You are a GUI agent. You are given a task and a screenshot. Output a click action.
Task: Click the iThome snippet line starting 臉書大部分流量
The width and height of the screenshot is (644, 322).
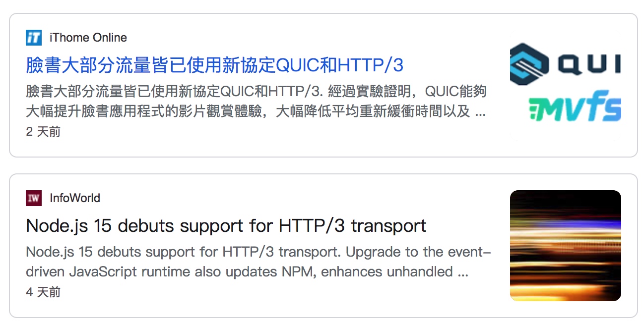(x=256, y=92)
